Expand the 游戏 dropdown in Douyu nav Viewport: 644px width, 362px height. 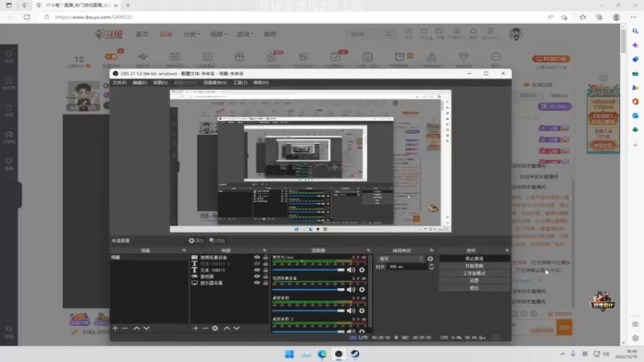point(246,34)
